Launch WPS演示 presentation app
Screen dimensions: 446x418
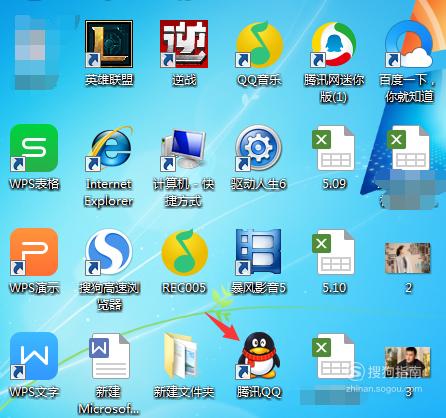(x=34, y=252)
